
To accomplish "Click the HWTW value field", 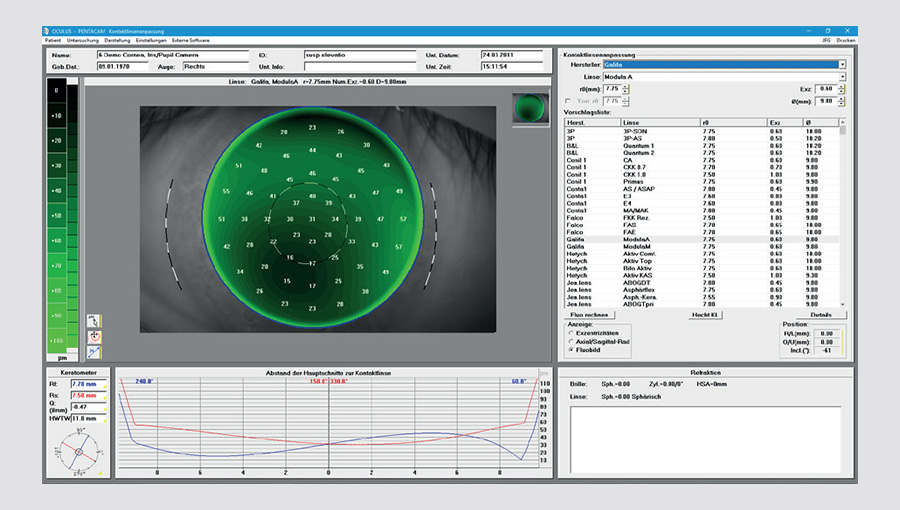I will (x=88, y=419).
